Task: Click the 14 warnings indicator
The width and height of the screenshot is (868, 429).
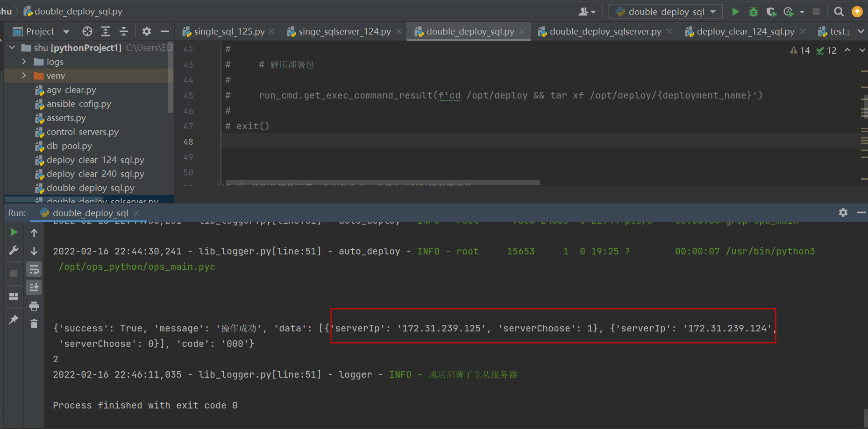Action: pyautogui.click(x=800, y=50)
